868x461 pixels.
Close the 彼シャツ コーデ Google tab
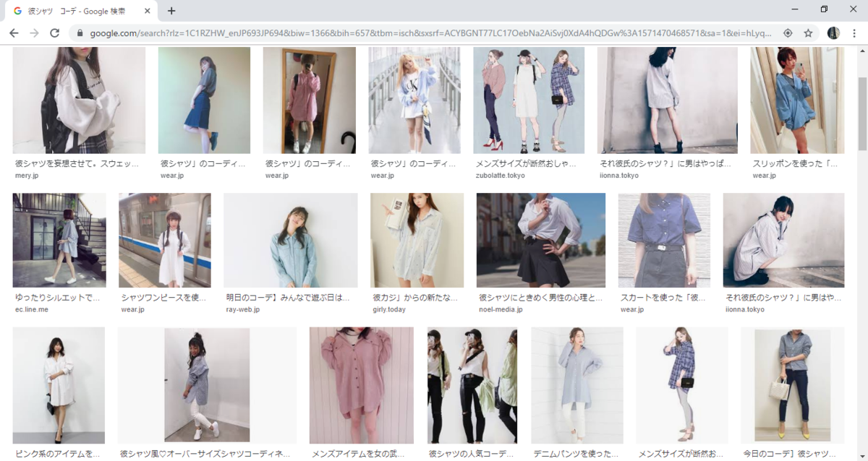click(148, 11)
